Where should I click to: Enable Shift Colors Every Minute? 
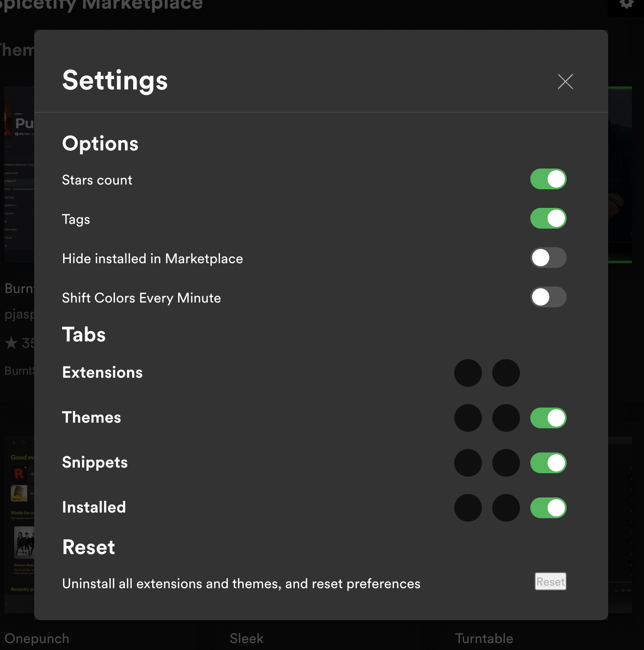pyautogui.click(x=548, y=297)
